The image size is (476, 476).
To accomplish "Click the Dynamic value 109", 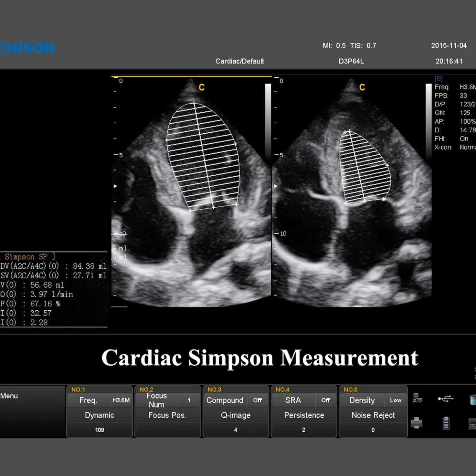I will pyautogui.click(x=99, y=430).
